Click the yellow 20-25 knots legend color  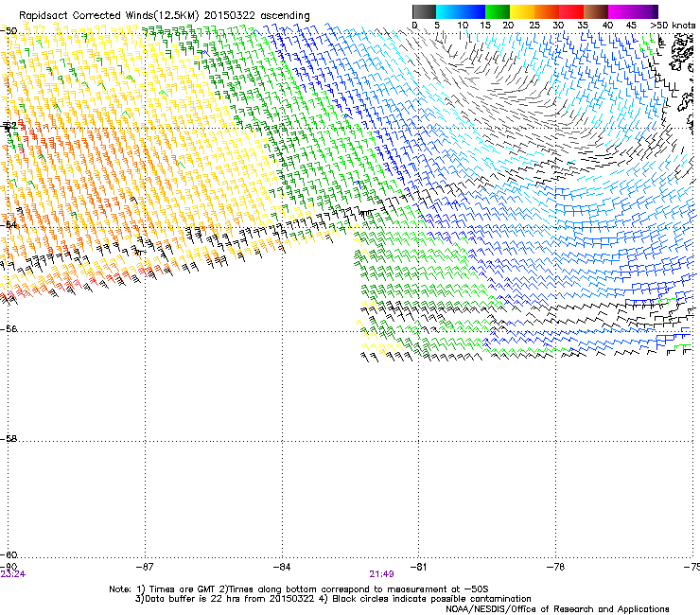522,11
